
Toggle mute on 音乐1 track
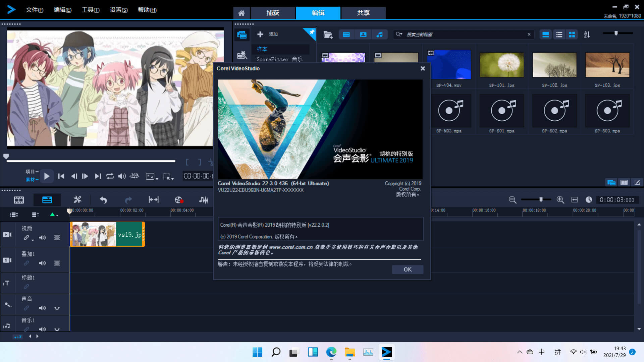(42, 329)
